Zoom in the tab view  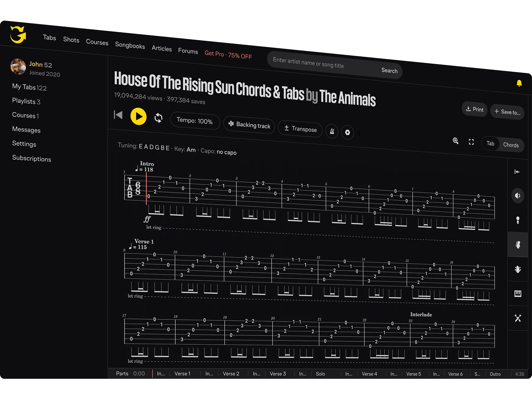tap(456, 141)
